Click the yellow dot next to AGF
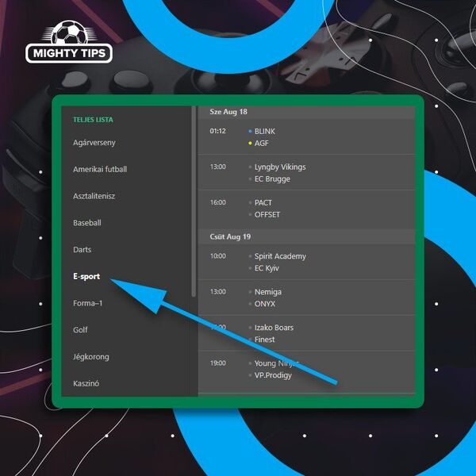This screenshot has width=476, height=476. (250, 144)
